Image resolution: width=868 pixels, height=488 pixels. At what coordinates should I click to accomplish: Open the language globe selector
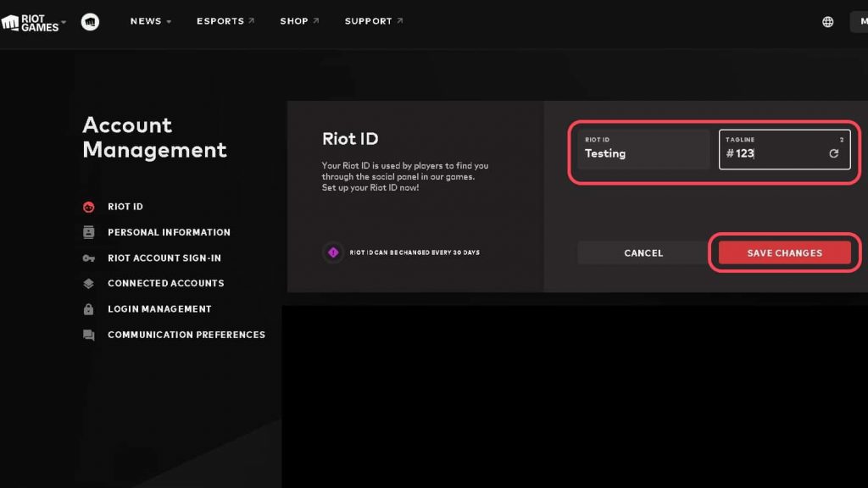point(827,21)
